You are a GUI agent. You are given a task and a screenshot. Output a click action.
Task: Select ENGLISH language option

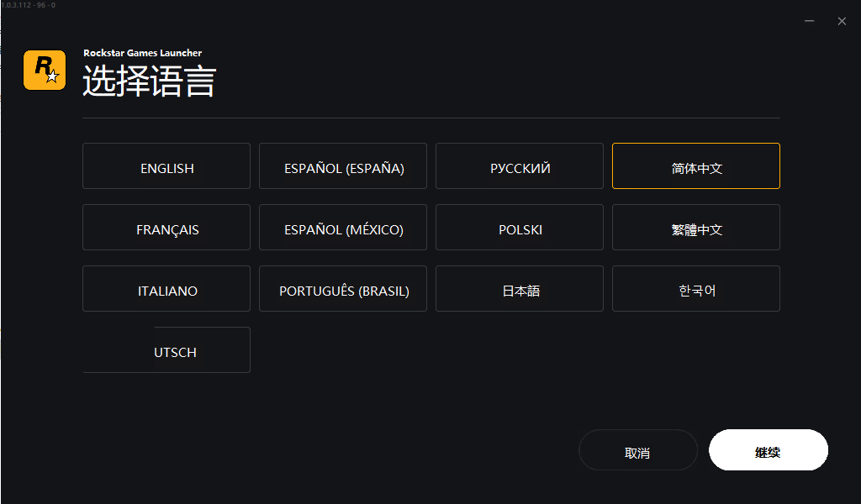click(x=166, y=166)
